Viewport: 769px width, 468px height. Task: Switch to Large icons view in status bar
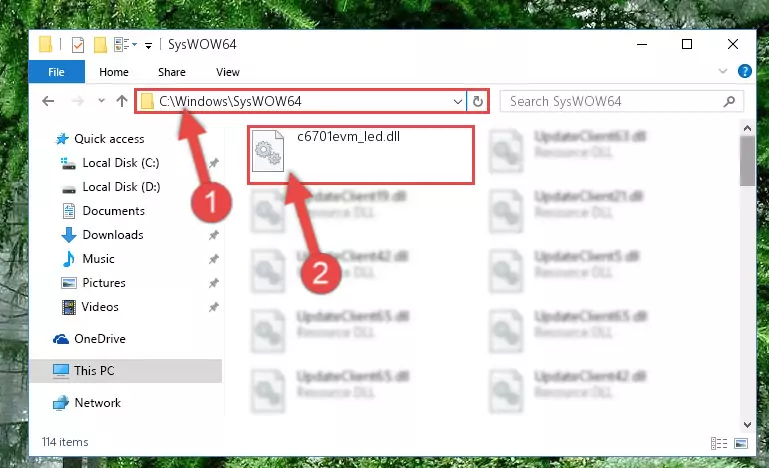741,443
